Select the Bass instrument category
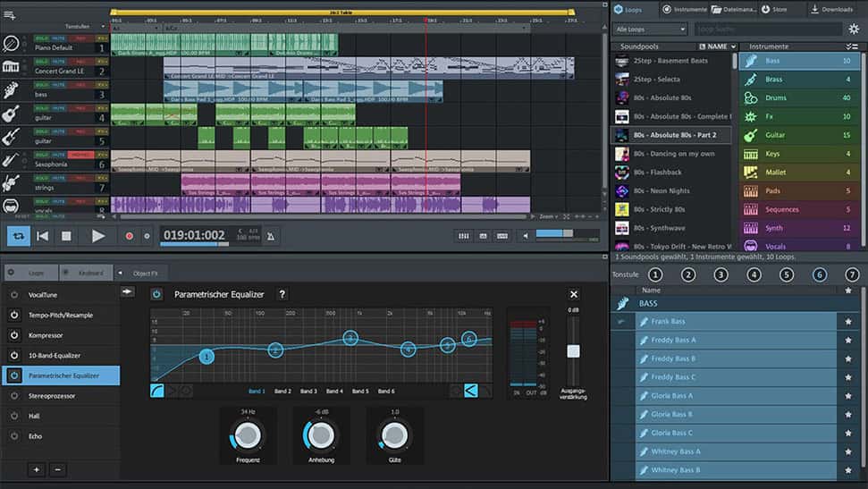 [x=799, y=61]
